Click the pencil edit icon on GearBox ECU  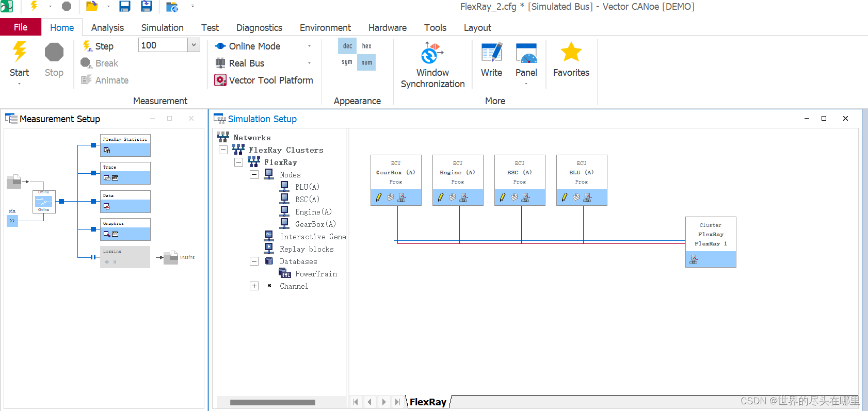(x=379, y=197)
